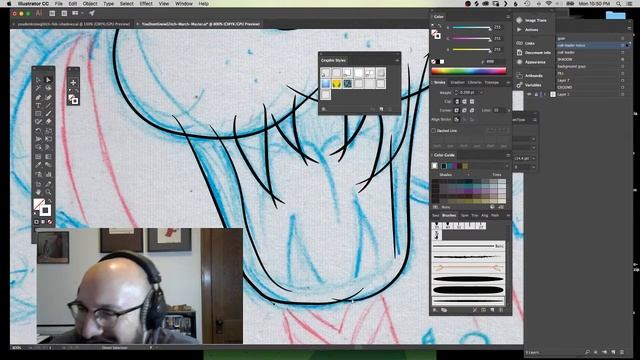Screen dimensions: 640x360
Task: Open the Stroke panel options menu
Action: pyautogui.click(x=508, y=82)
